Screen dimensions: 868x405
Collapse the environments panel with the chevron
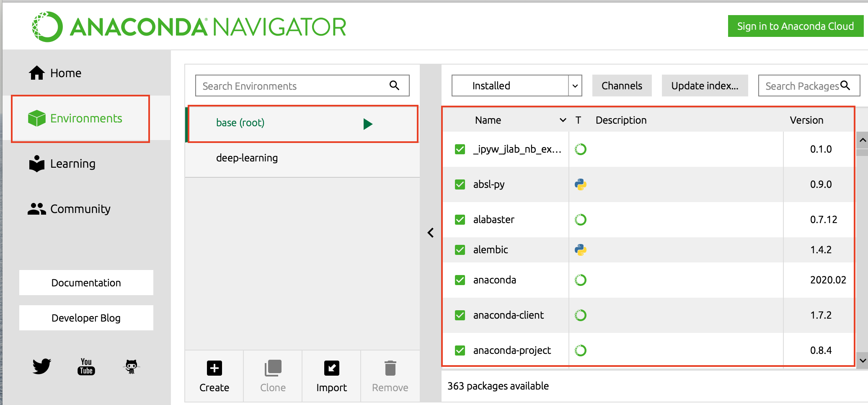click(430, 232)
